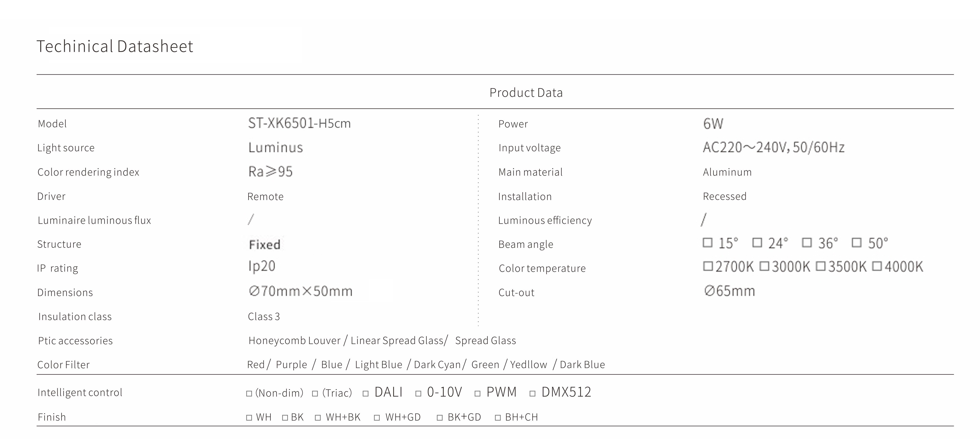This screenshot has width=980, height=439.
Task: Tick the Non-dim control checkbox
Action: [249, 393]
